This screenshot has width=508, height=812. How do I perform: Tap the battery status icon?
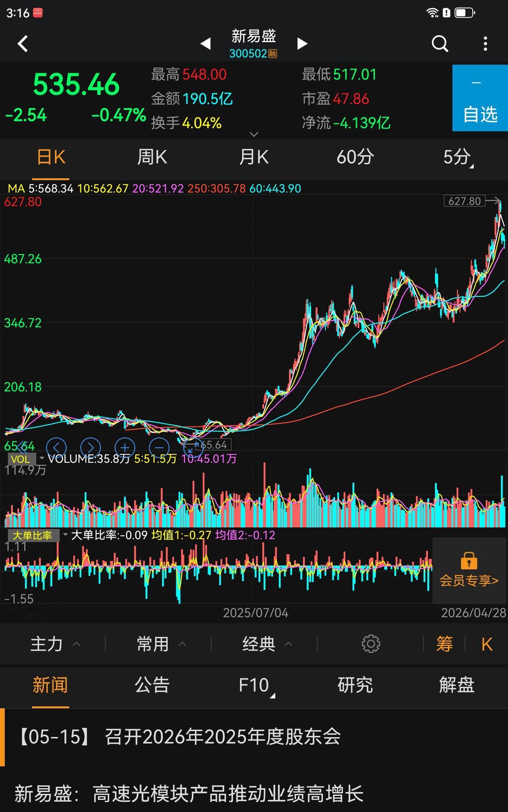[464, 13]
